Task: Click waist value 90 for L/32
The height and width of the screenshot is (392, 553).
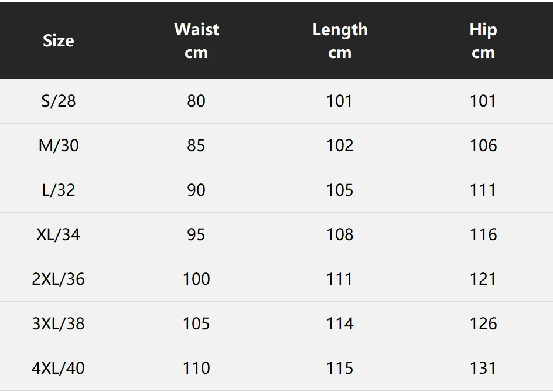Action: click(x=196, y=190)
